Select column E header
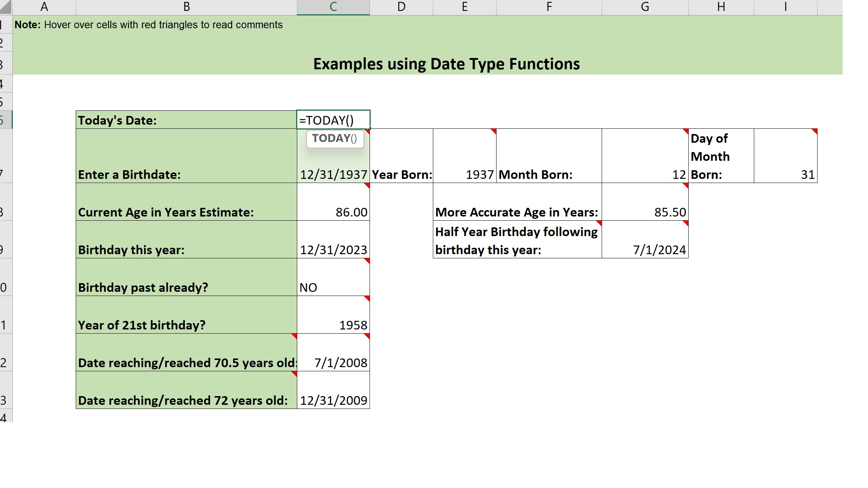 coord(465,7)
